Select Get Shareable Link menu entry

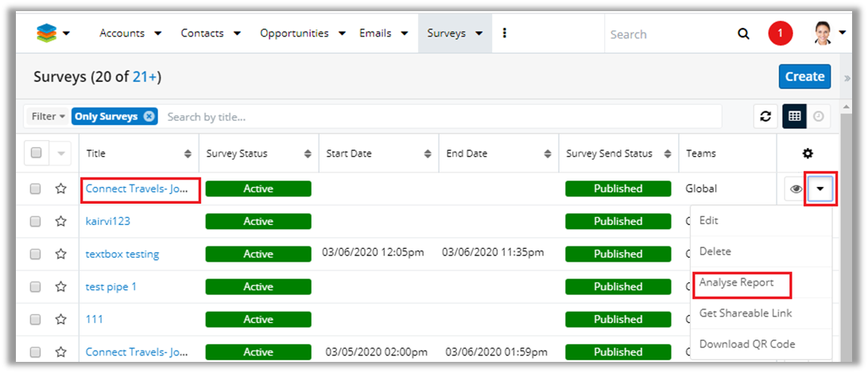(x=745, y=313)
